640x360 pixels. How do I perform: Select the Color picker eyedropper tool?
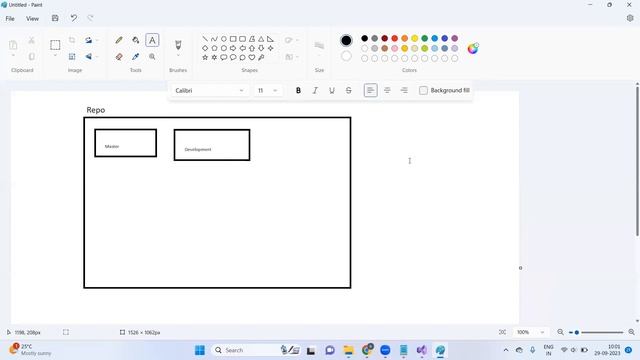click(136, 57)
